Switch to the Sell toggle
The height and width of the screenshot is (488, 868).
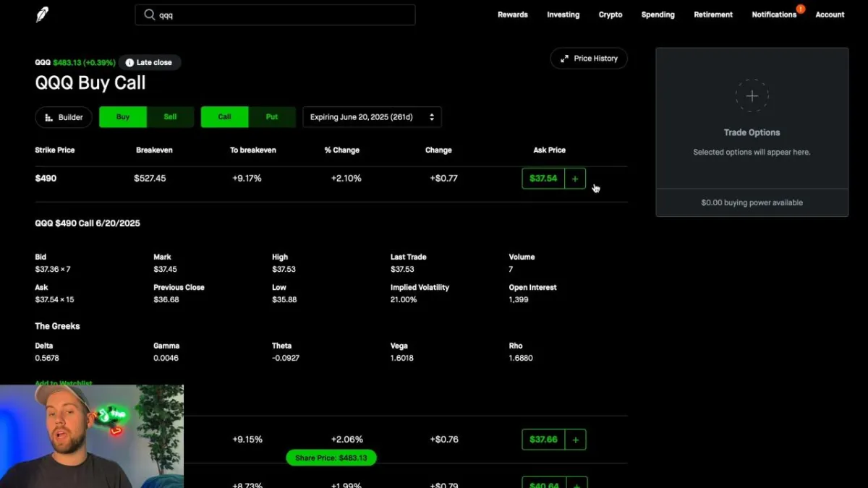coord(170,117)
